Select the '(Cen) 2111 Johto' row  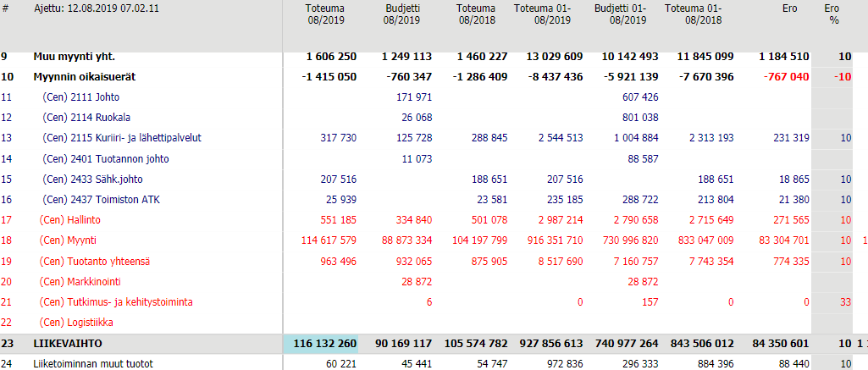pyautogui.click(x=80, y=97)
